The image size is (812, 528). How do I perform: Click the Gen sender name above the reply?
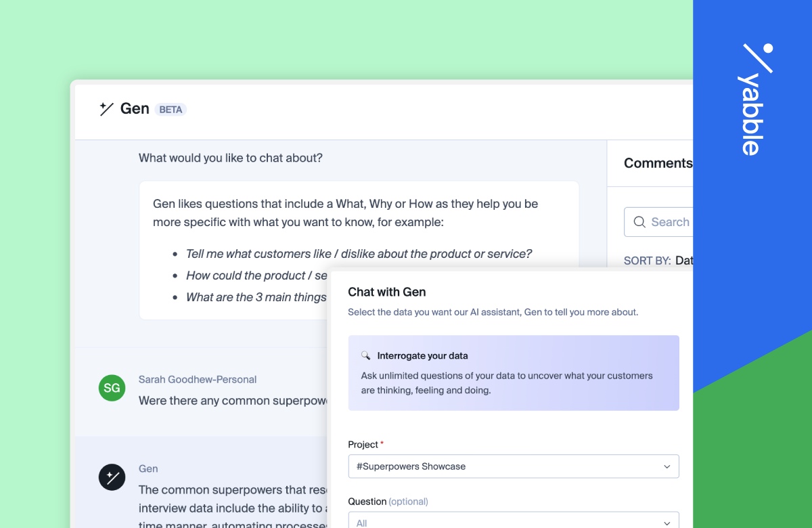tap(148, 468)
